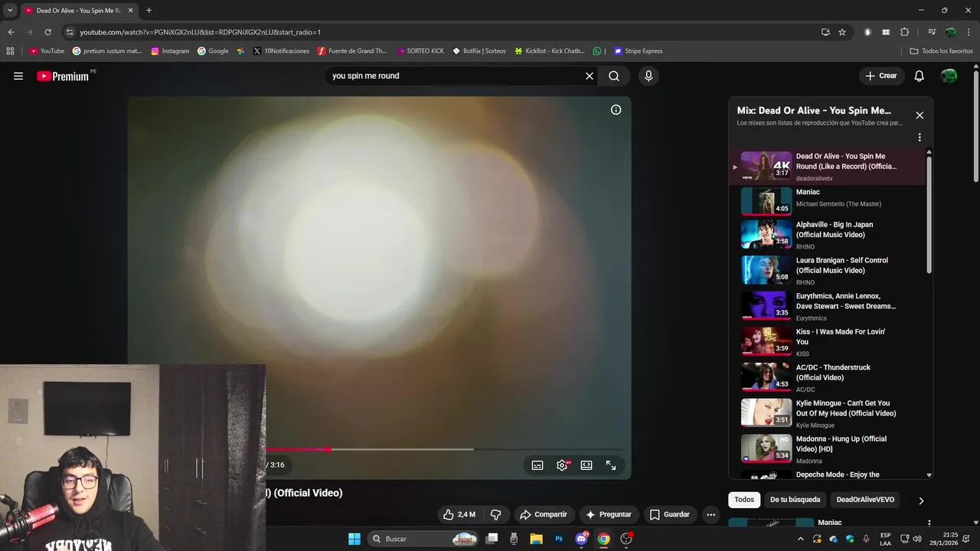Show video info card icon
980x551 pixels.
pos(616,109)
